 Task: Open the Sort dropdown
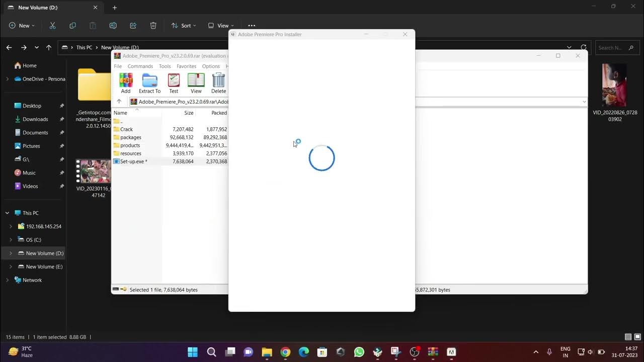tap(184, 26)
